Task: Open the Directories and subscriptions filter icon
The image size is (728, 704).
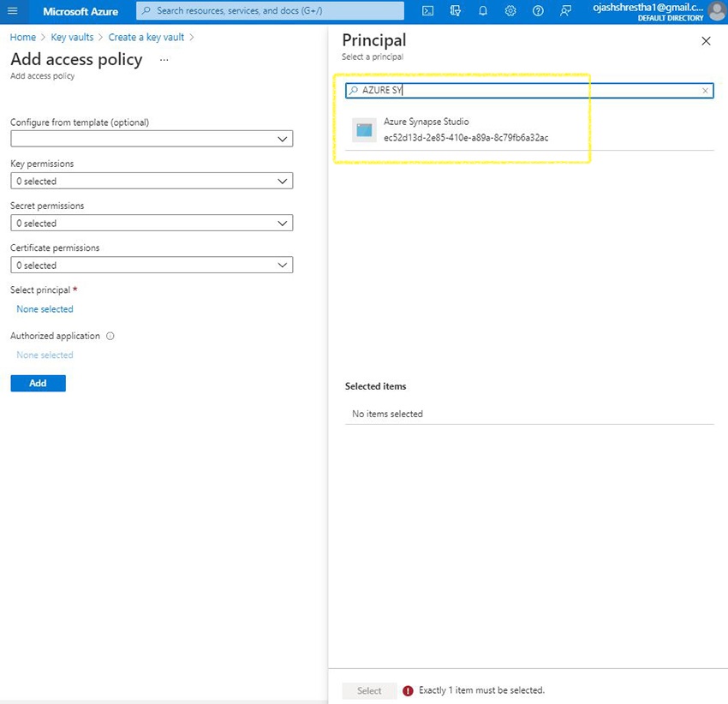Action: (456, 10)
